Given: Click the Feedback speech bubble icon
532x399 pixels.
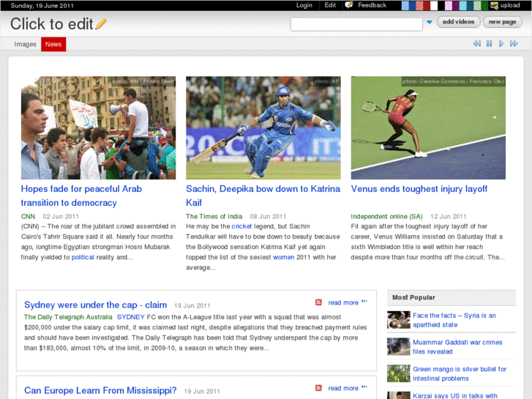Looking at the screenshot, I should pos(349,5).
